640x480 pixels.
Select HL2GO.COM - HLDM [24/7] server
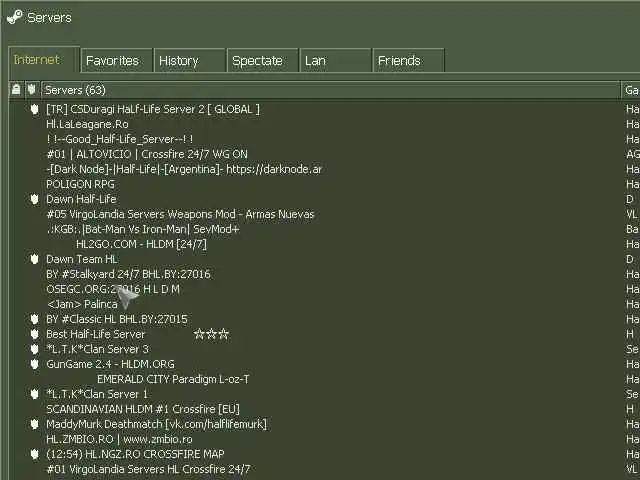(x=141, y=244)
